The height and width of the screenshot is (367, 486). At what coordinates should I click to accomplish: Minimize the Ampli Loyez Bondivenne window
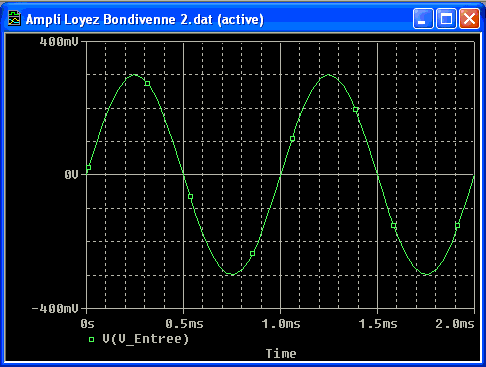[423, 18]
